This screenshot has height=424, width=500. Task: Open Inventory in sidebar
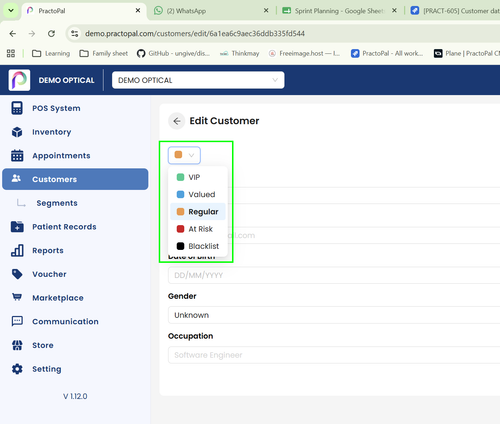click(x=75, y=132)
